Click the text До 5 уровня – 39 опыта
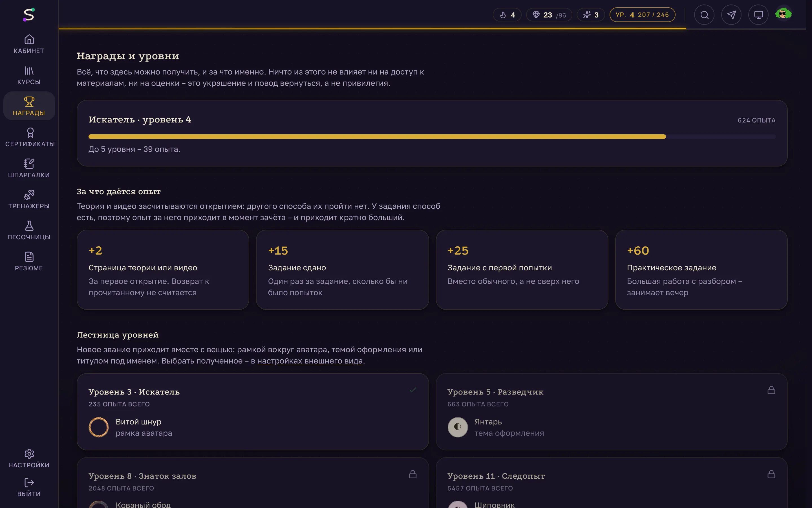This screenshot has height=508, width=812. (134, 149)
